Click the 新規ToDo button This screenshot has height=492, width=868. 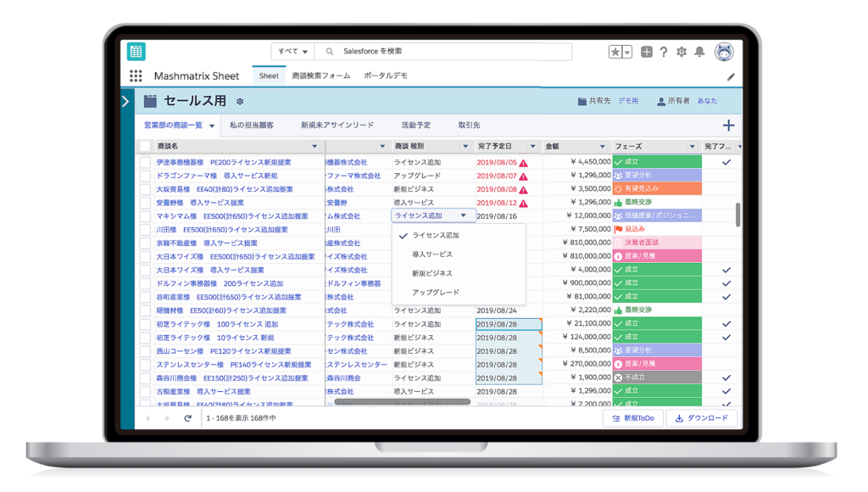(x=632, y=418)
